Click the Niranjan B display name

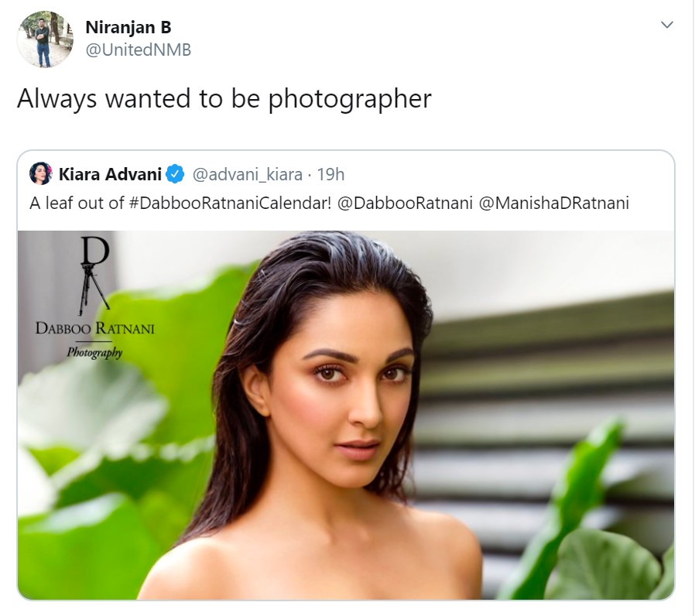point(128,28)
